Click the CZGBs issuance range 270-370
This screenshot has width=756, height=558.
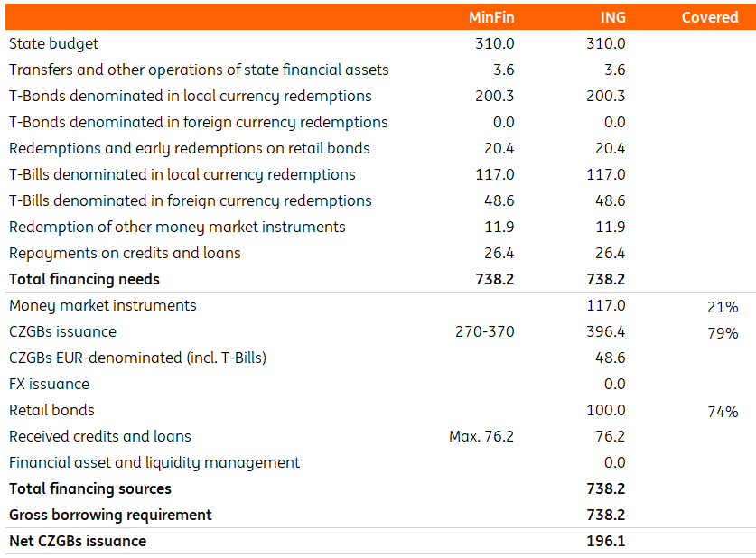(484, 331)
